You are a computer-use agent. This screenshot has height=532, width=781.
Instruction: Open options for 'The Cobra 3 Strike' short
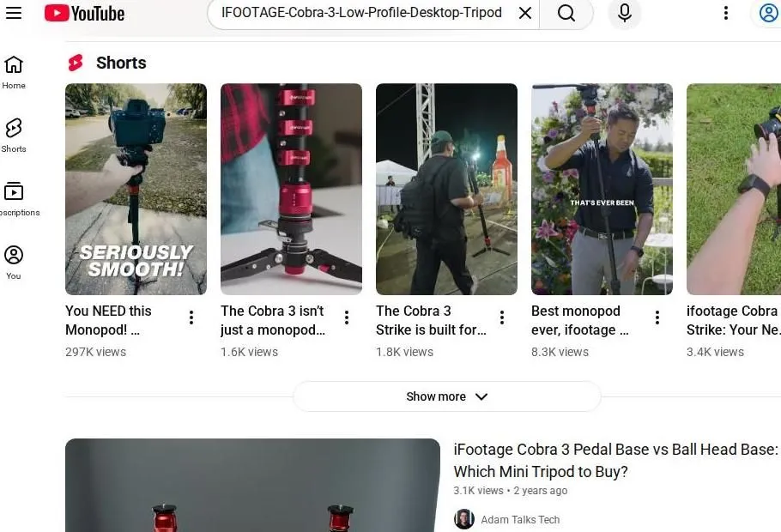[501, 317]
